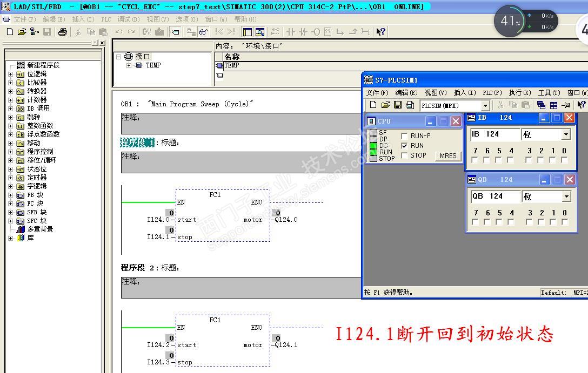This screenshot has height=373, width=588.
Task: Click the context help arrow in LAD editor
Action: point(380,32)
